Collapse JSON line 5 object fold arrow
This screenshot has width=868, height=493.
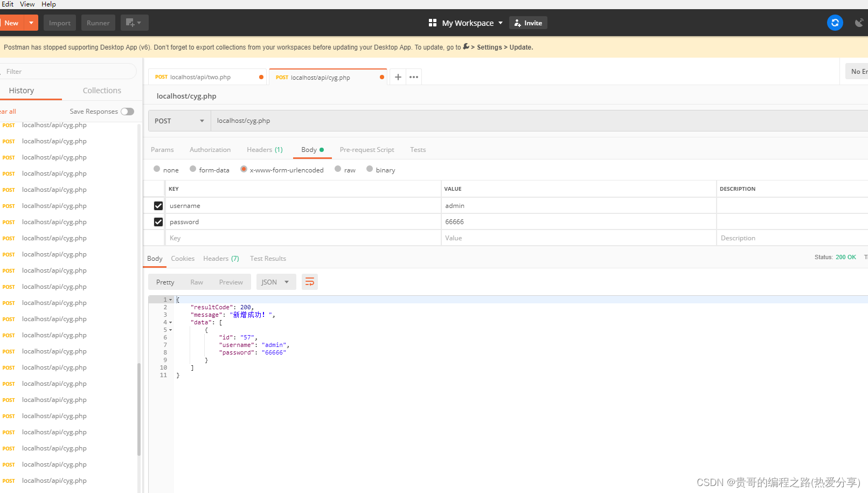(x=171, y=330)
